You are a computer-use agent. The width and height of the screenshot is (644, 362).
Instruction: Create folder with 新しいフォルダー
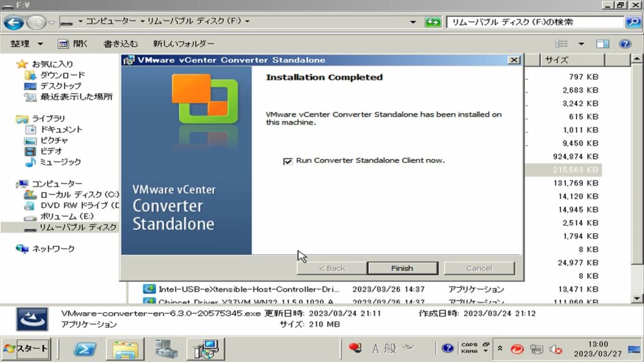(184, 43)
